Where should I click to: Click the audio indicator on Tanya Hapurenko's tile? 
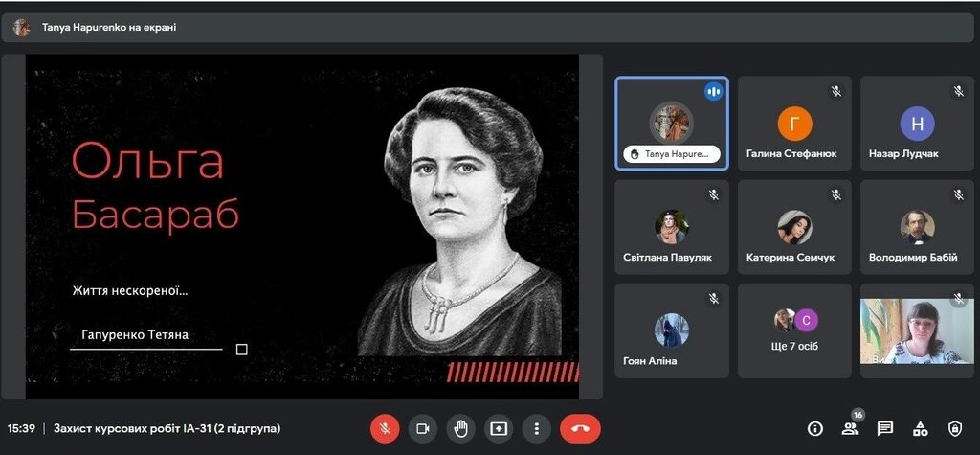(713, 91)
